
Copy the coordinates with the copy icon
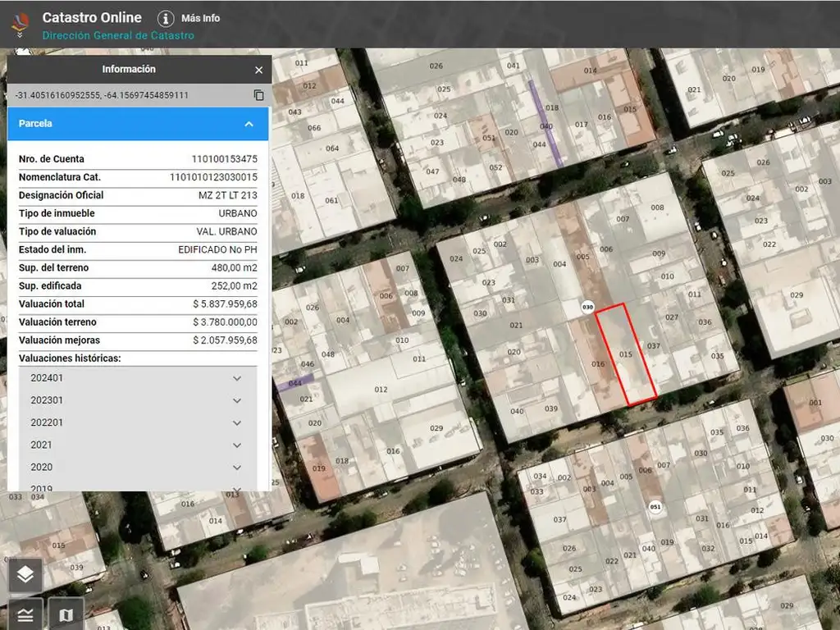coord(258,95)
